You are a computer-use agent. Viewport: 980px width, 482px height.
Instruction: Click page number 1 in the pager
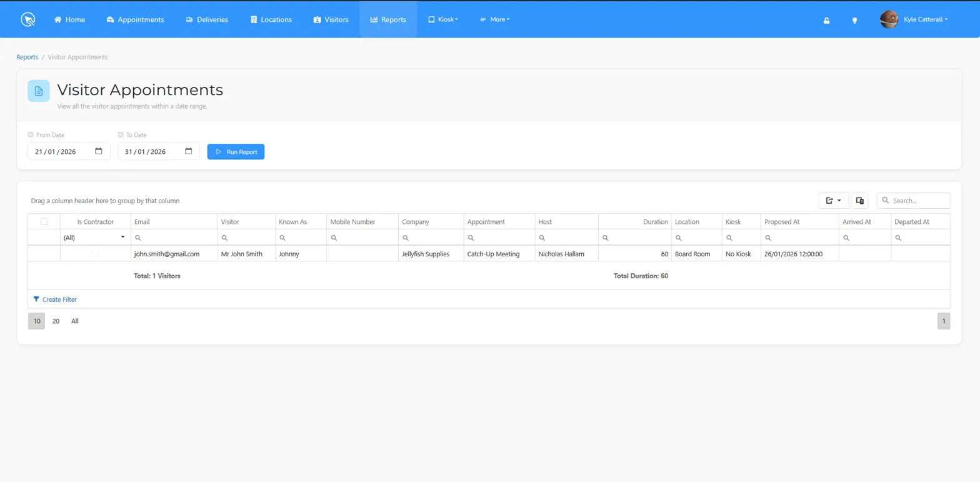point(944,321)
